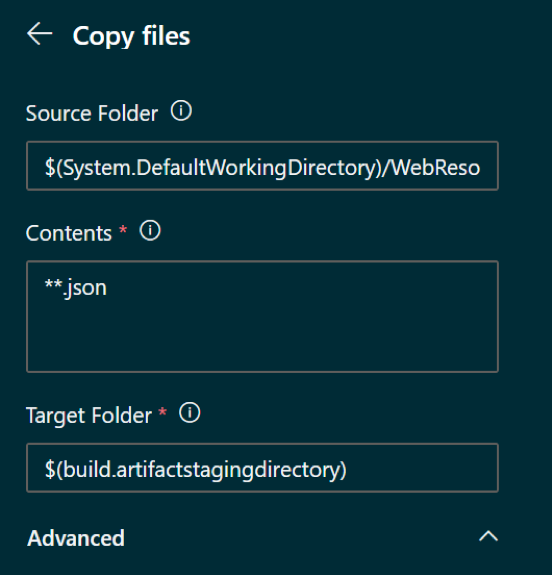Click the red asterisk beside Contents

tap(123, 230)
